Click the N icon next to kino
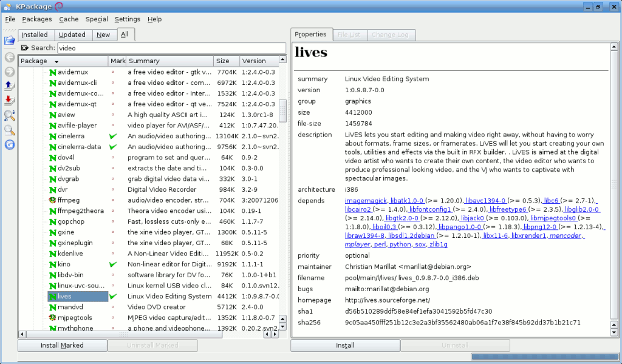Image resolution: width=622 pixels, height=364 pixels. click(52, 264)
